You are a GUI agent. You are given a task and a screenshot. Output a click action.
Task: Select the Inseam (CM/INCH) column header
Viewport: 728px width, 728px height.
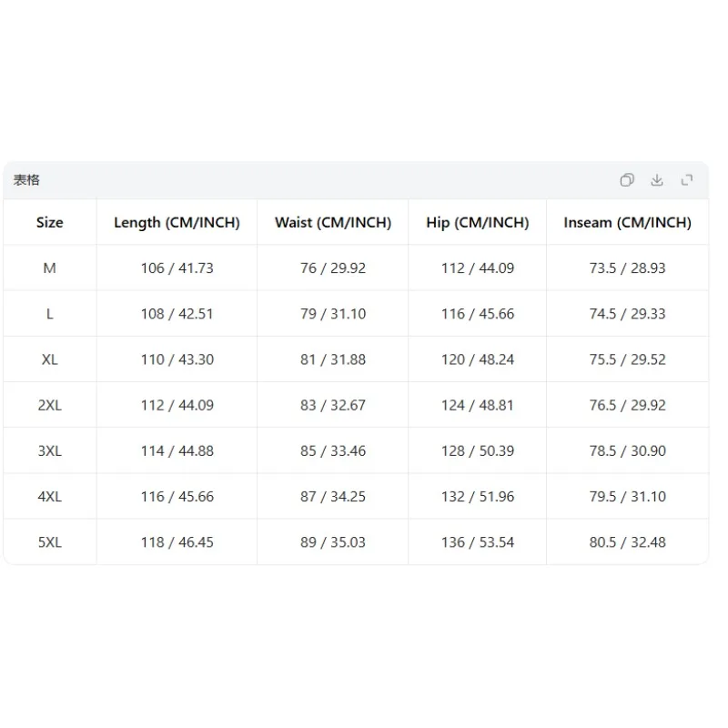[627, 222]
